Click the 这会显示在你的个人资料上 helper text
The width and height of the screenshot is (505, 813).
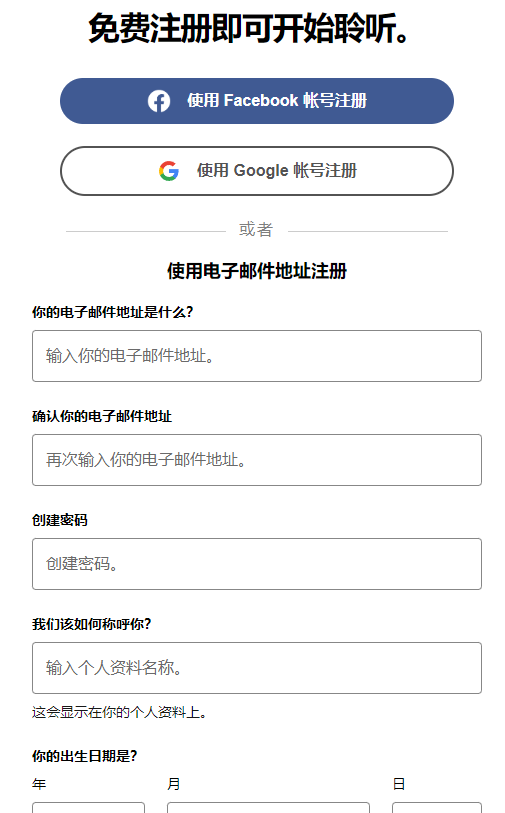tap(120, 712)
